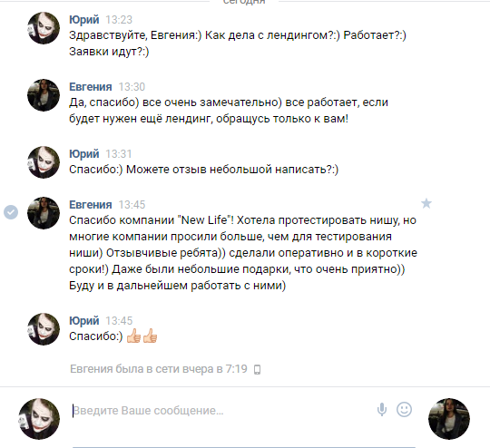Click the 13:45 timestamp on Евгения's review

click(x=132, y=205)
